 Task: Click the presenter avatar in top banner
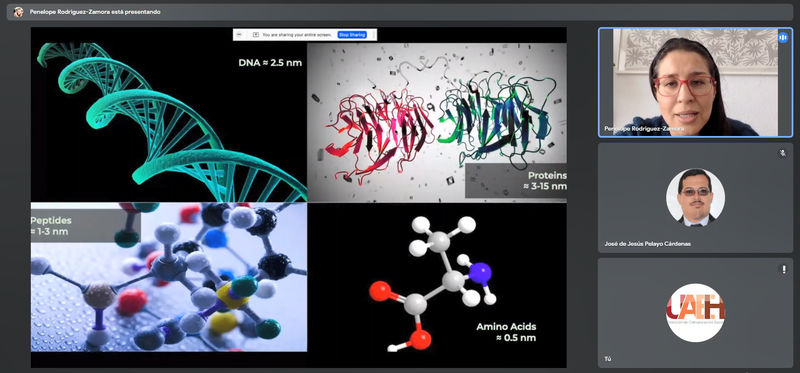click(18, 12)
